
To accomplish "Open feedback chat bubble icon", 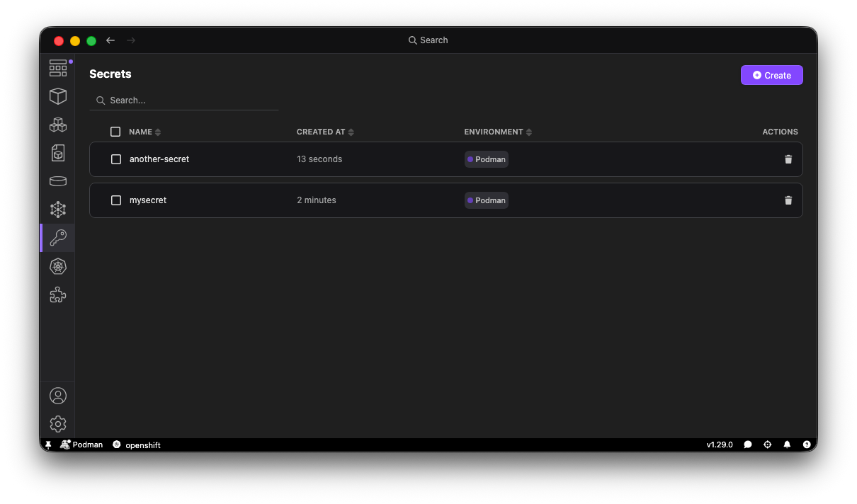I will coord(748,445).
